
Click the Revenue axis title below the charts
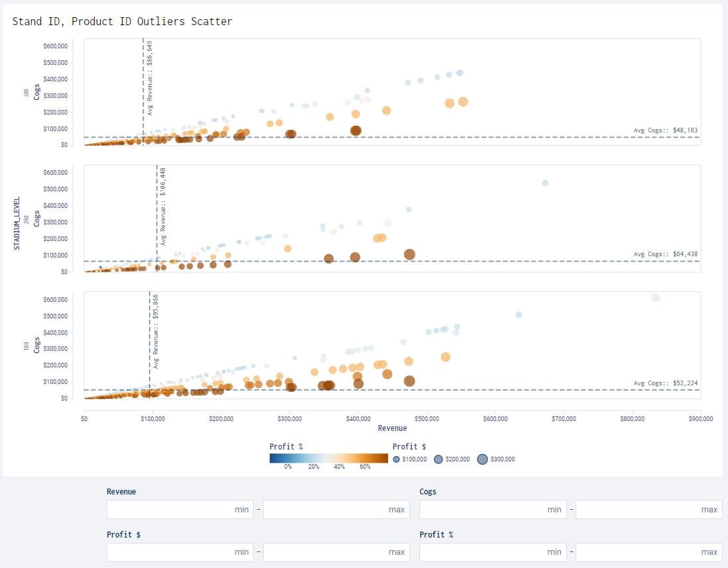point(392,428)
